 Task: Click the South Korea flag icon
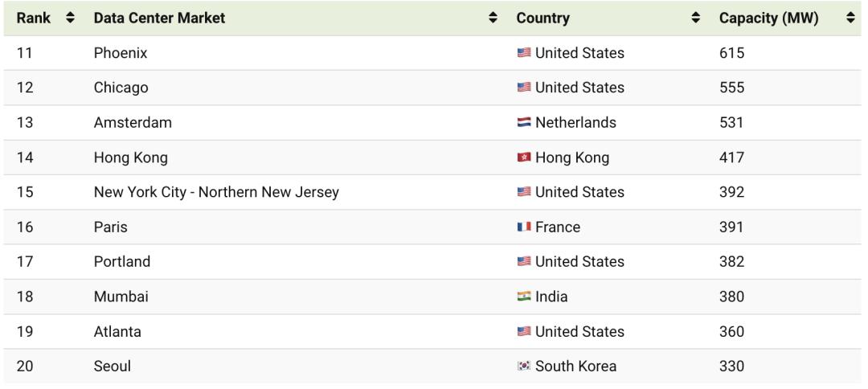click(524, 366)
